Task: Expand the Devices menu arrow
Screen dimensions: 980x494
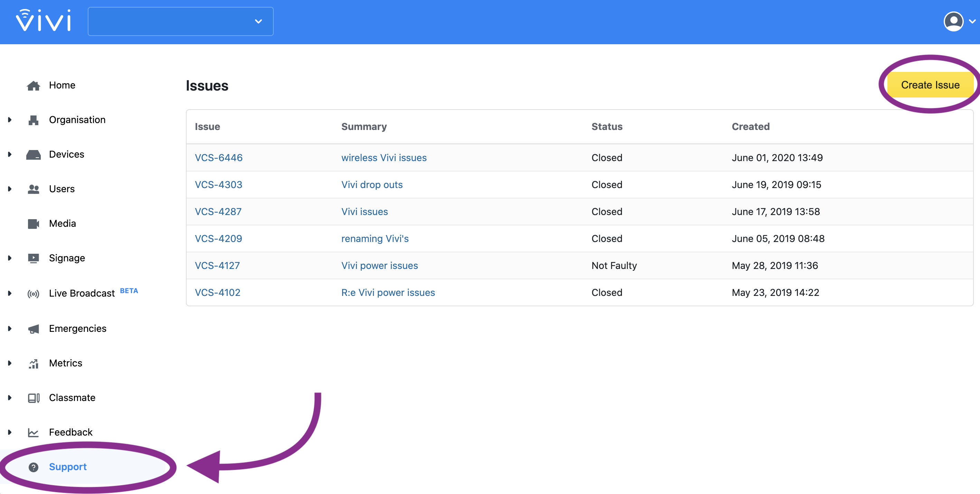Action: pos(10,155)
